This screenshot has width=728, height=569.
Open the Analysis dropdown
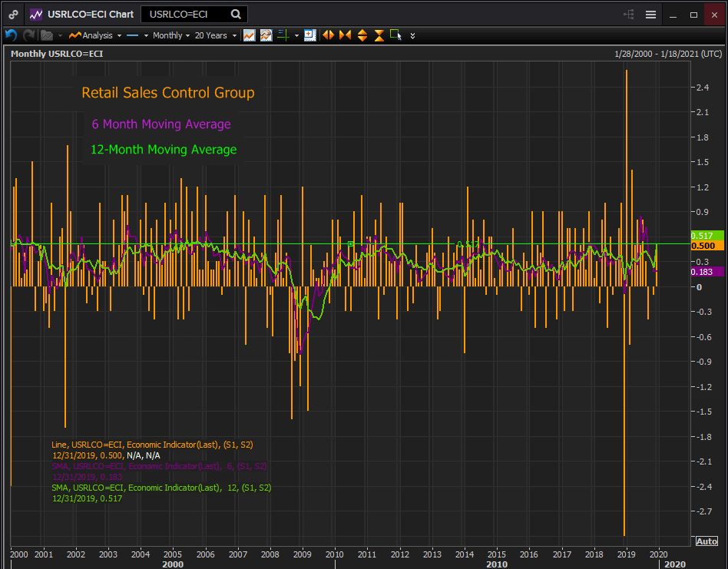click(96, 35)
